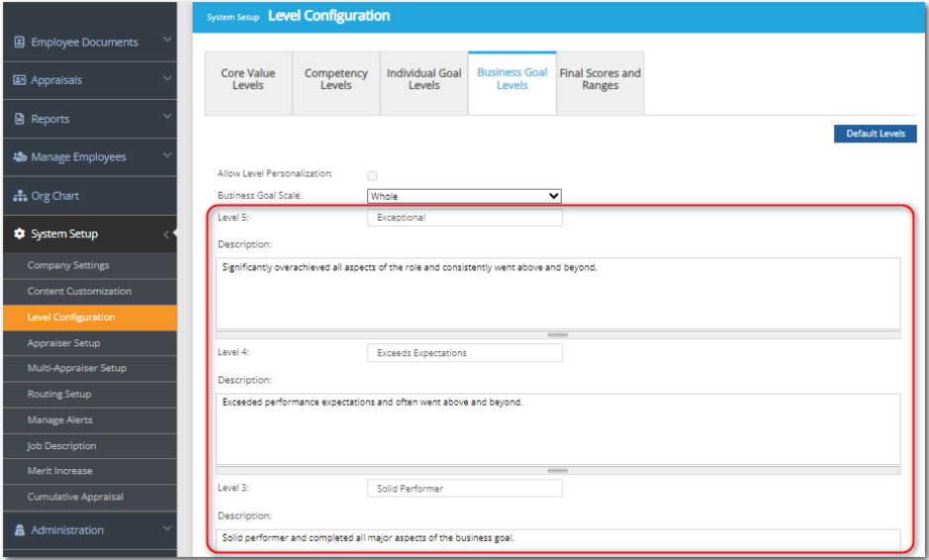Open the Appraiser Setup link

point(63,343)
